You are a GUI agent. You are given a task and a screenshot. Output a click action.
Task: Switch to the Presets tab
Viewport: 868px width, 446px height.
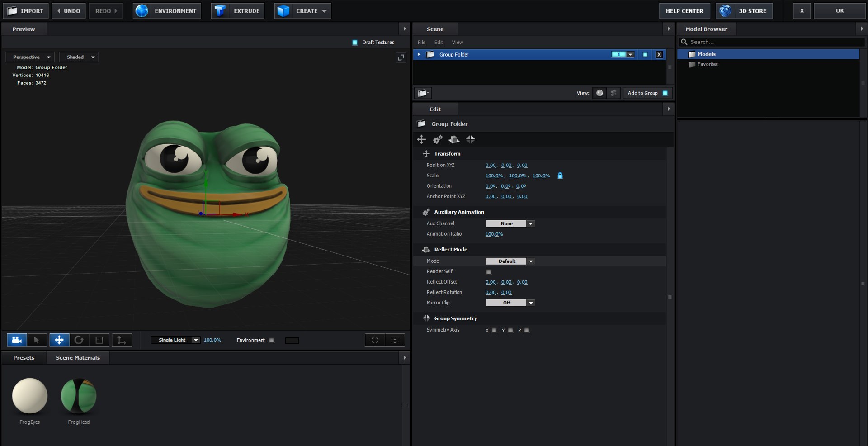click(x=24, y=358)
